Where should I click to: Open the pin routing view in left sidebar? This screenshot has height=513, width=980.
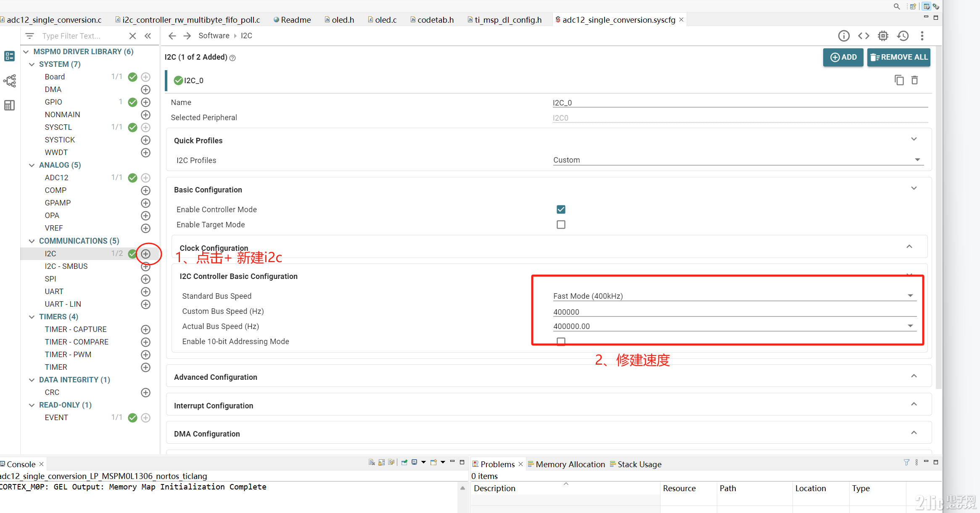pos(10,81)
